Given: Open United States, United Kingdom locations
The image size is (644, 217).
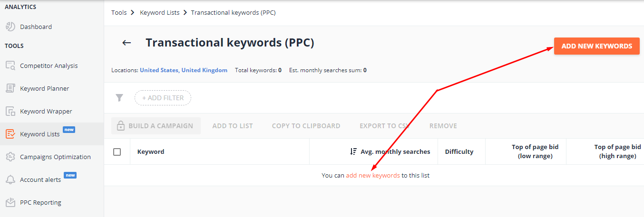Looking at the screenshot, I should (184, 70).
